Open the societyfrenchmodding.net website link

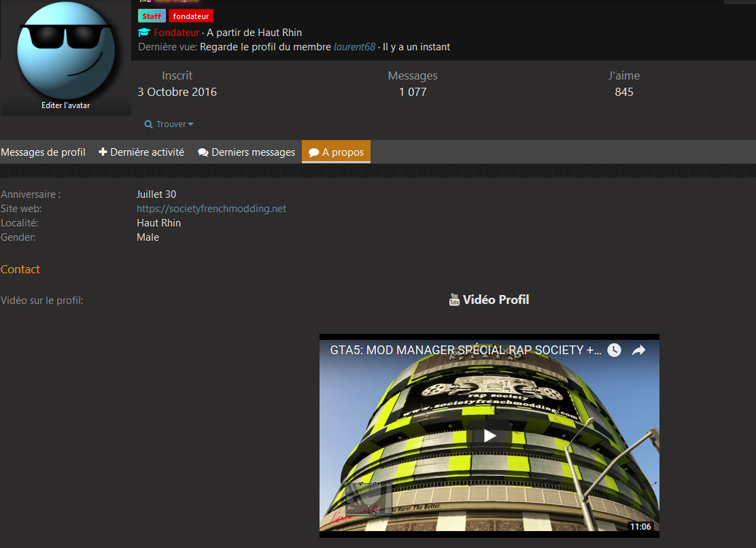[x=211, y=209]
